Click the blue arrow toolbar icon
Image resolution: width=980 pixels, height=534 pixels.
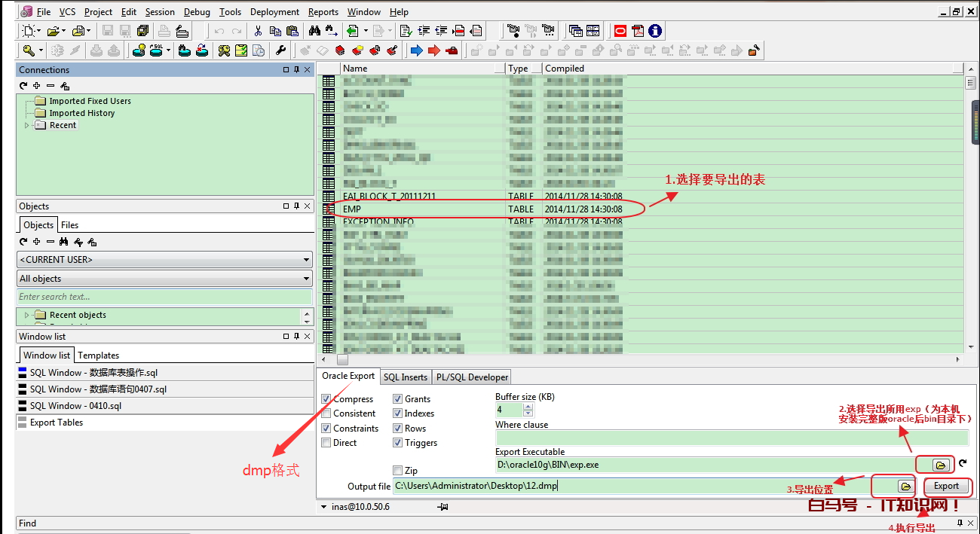tap(416, 50)
